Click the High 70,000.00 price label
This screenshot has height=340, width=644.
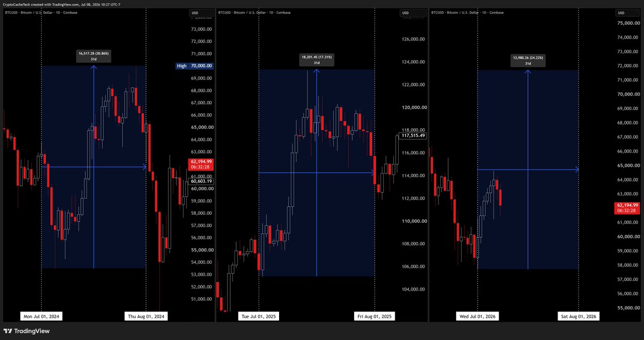[x=194, y=66]
